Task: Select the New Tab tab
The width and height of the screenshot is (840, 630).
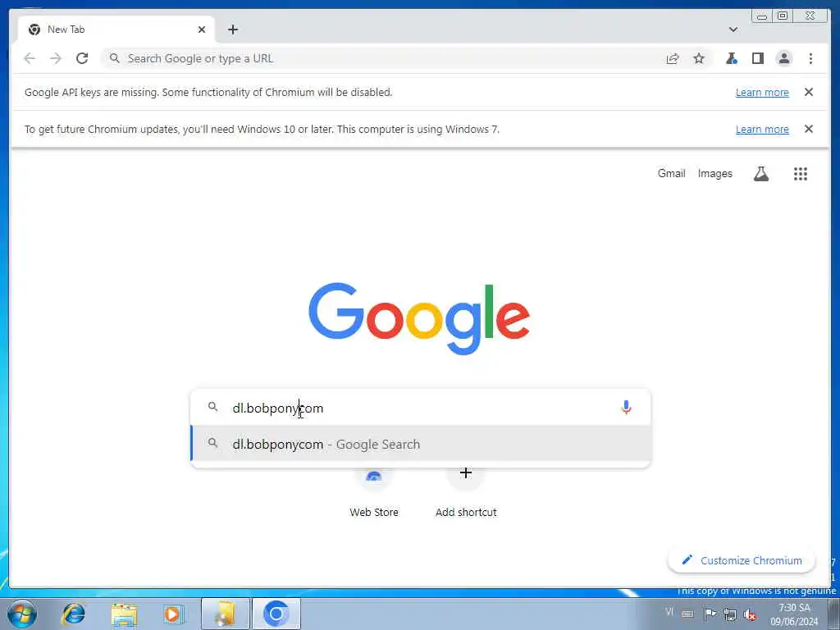Action: [x=116, y=30]
